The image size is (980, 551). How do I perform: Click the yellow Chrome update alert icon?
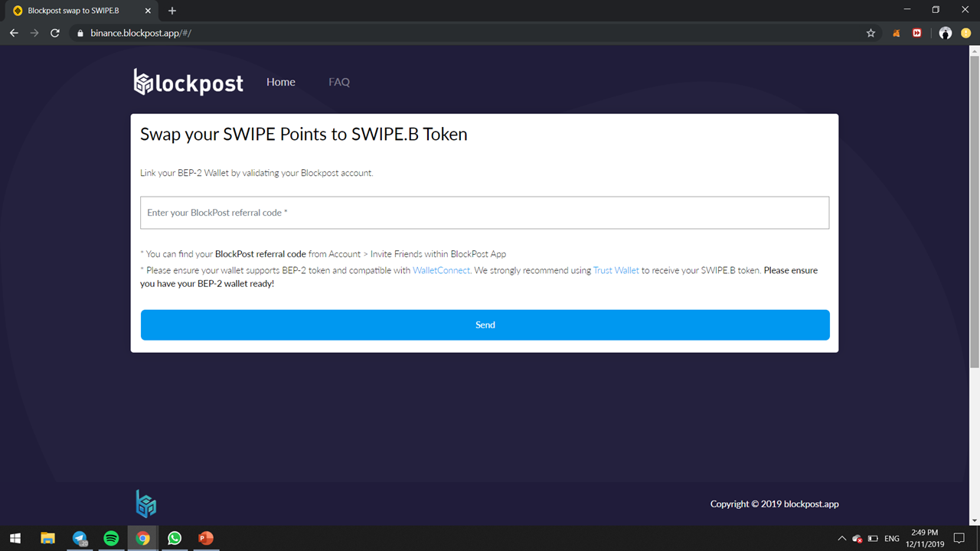coord(966,33)
